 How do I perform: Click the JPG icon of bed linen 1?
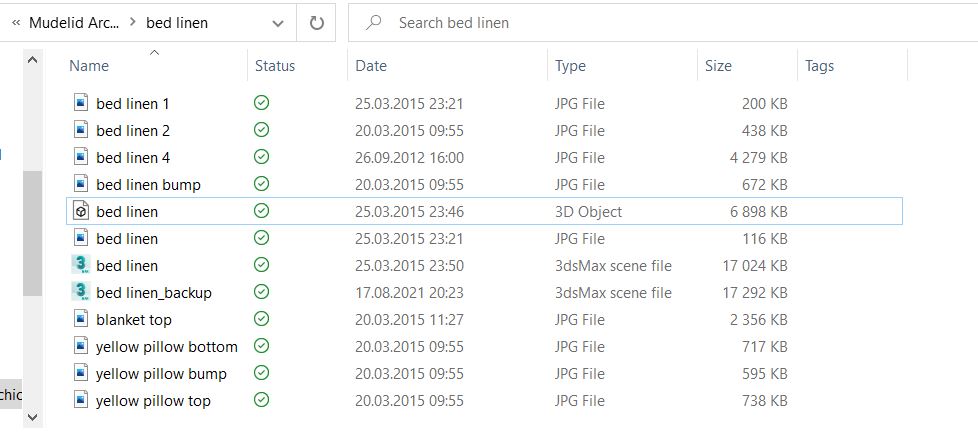[x=81, y=103]
